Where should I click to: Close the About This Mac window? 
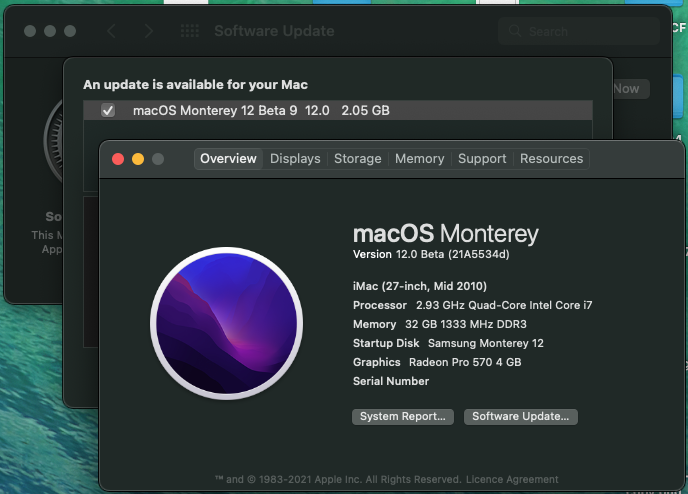pos(118,159)
